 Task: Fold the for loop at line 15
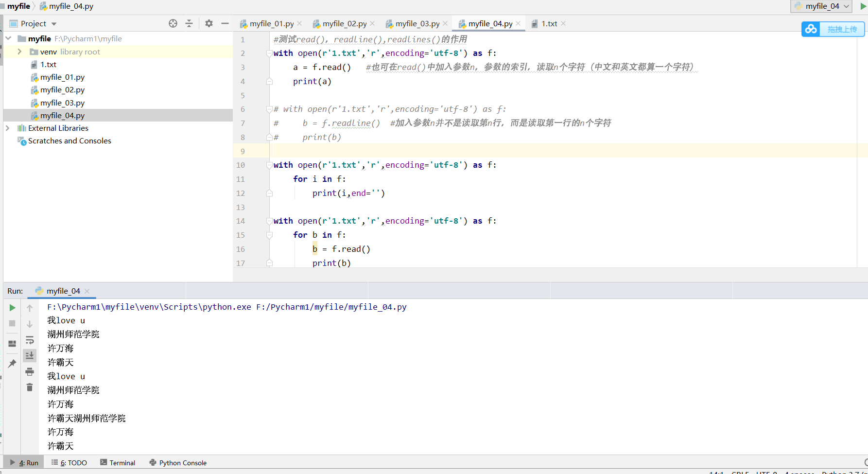coord(269,235)
